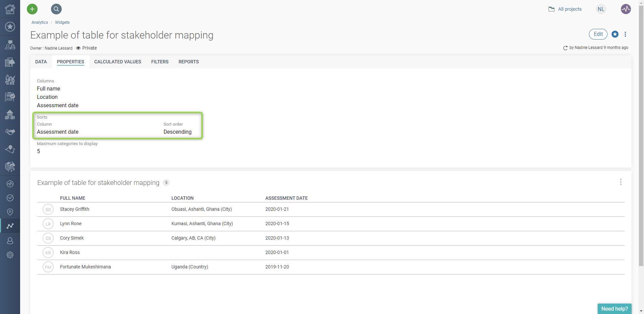Open the globe with water drop sidebar icon

tap(10, 167)
